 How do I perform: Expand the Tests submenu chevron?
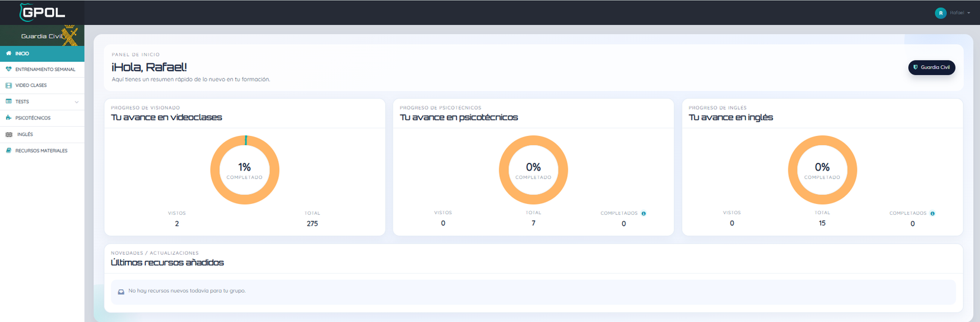[77, 102]
